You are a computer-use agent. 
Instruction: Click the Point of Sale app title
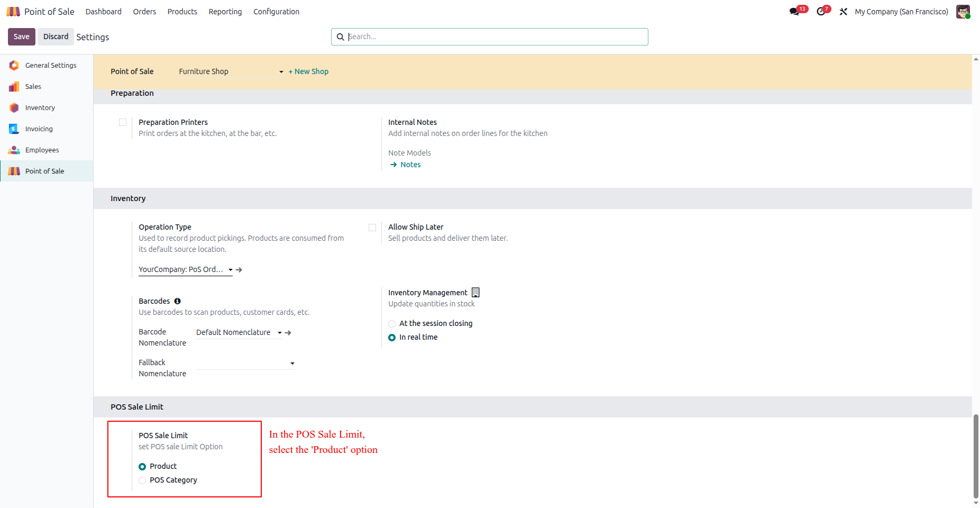pyautogui.click(x=49, y=12)
